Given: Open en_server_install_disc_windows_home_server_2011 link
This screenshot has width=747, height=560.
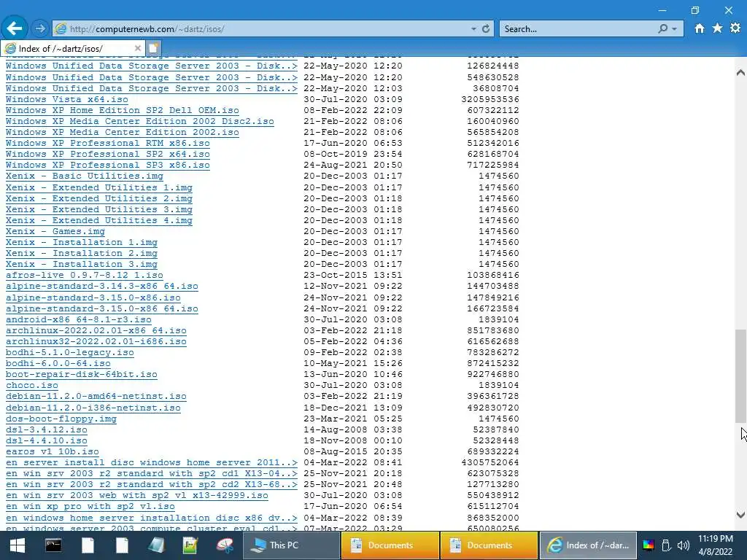Looking at the screenshot, I should 152,463.
